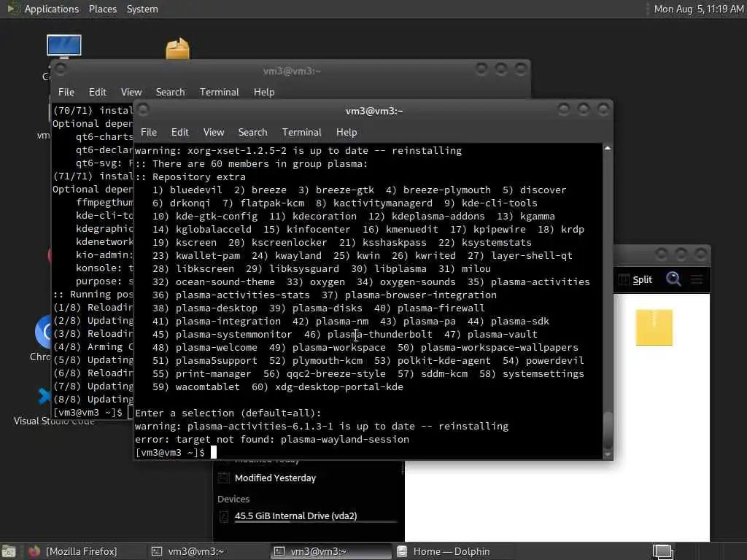747x560 pixels.
Task: Open Help menu in front terminal
Action: (x=347, y=133)
